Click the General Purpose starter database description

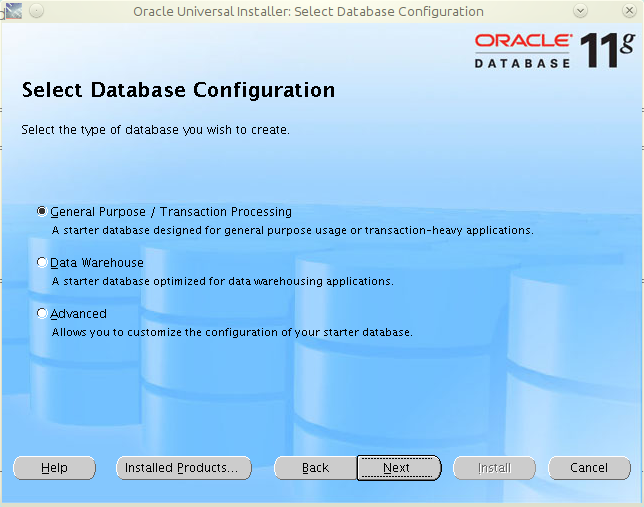click(x=293, y=230)
